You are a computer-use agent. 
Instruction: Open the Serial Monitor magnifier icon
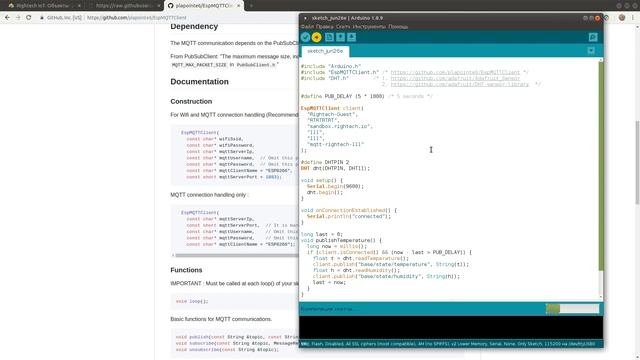click(593, 37)
